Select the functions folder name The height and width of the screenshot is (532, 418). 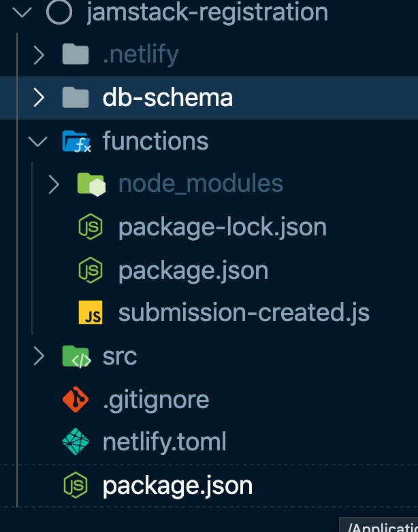pyautogui.click(x=155, y=141)
